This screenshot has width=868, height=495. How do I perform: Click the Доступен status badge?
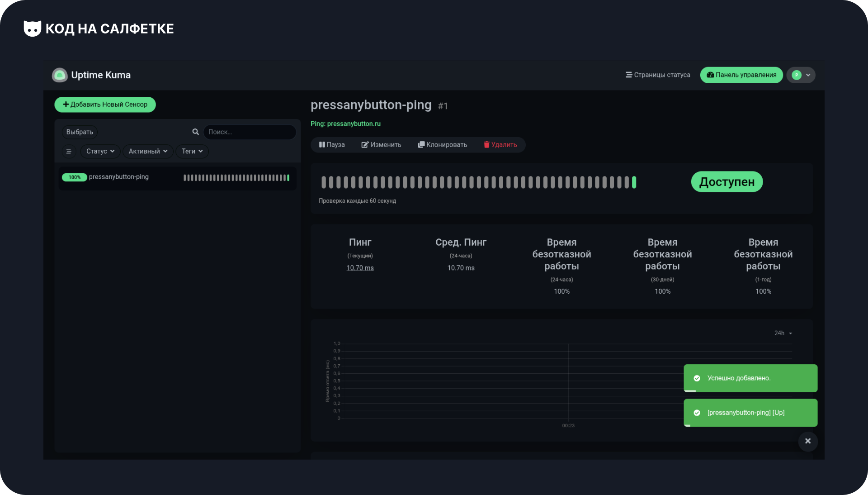727,182
